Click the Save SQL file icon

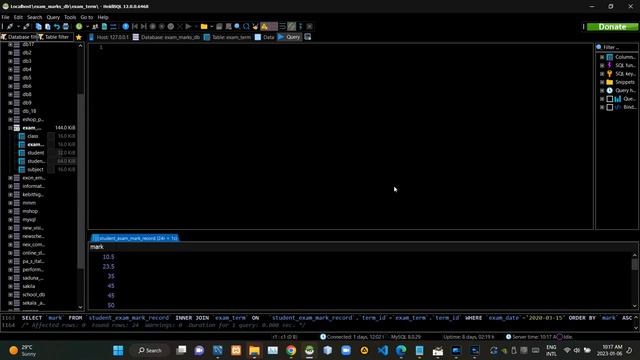(219, 27)
